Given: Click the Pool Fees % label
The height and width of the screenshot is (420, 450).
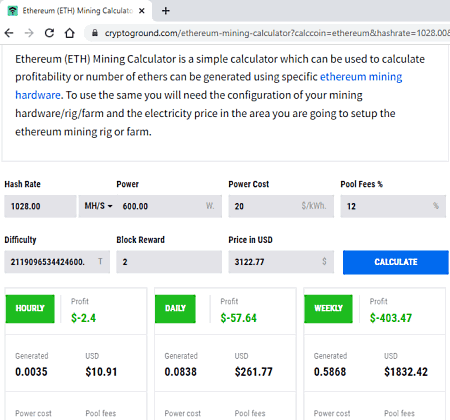Looking at the screenshot, I should [361, 184].
